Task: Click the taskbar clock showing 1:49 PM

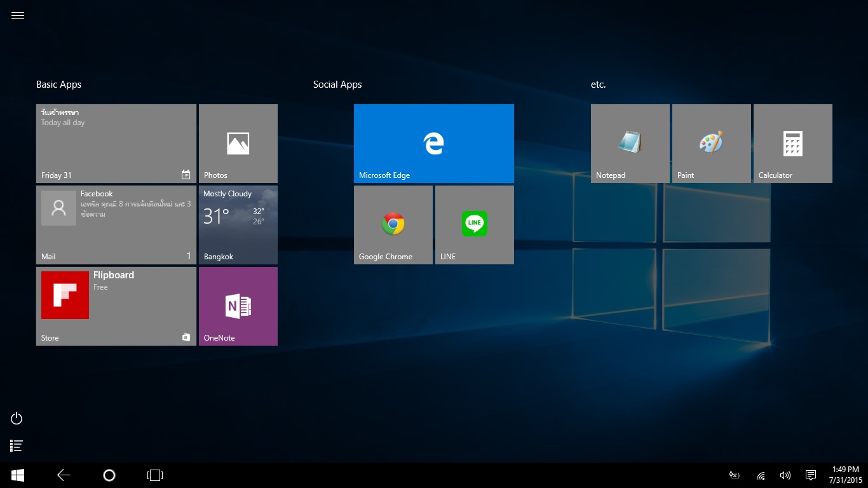Action: pos(845,475)
